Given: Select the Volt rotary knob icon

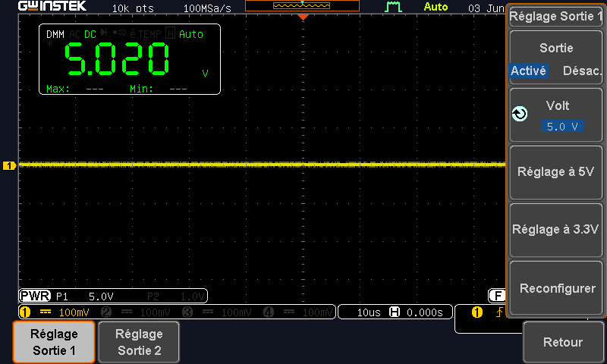Looking at the screenshot, I should coord(520,114).
